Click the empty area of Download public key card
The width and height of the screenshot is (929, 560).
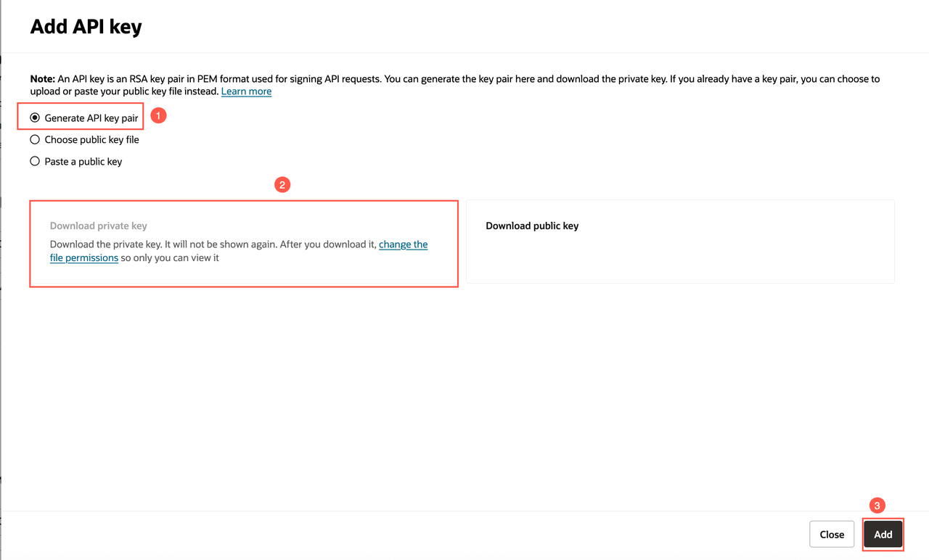pyautogui.click(x=680, y=258)
